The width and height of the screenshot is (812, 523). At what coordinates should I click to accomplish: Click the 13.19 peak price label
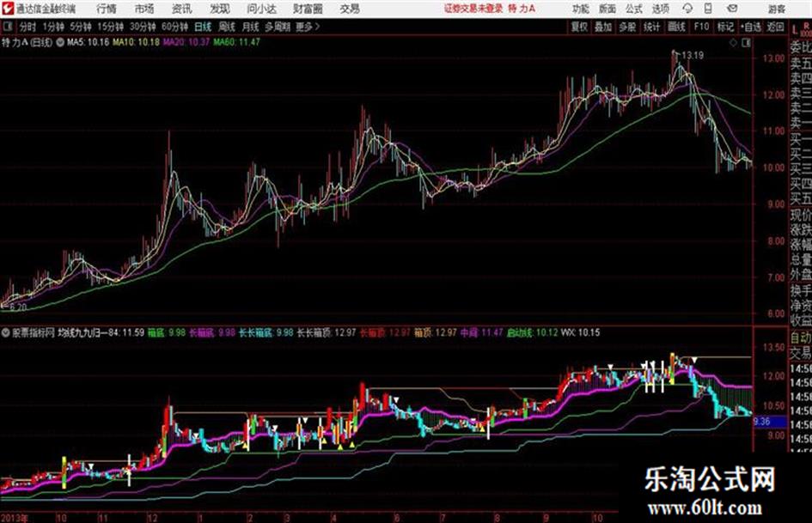click(x=693, y=56)
